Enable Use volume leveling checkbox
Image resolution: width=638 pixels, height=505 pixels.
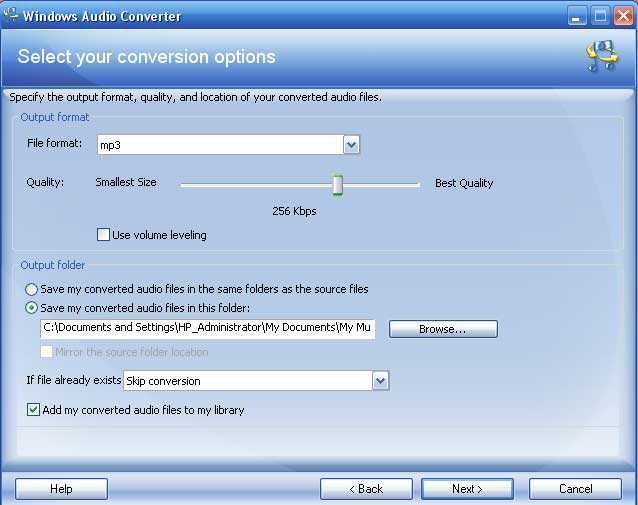point(103,235)
